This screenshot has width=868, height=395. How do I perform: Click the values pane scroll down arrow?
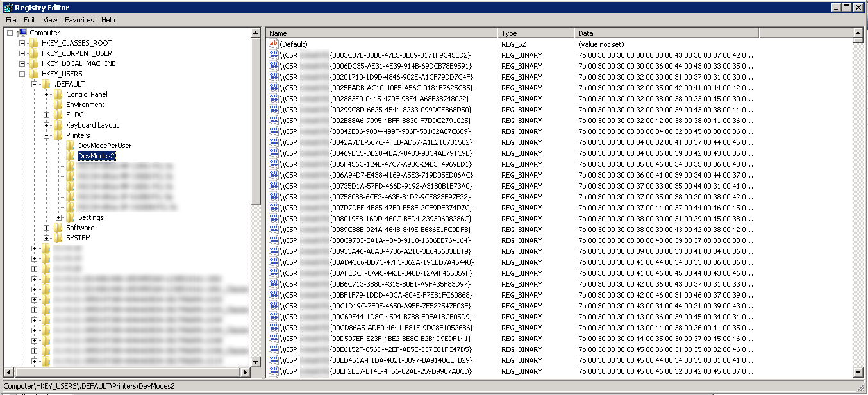[x=858, y=373]
